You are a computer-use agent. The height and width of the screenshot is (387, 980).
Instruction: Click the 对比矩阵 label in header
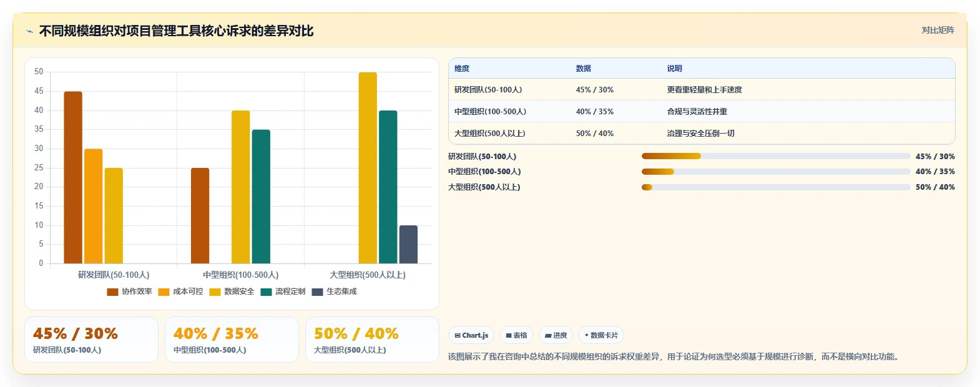[x=938, y=30]
